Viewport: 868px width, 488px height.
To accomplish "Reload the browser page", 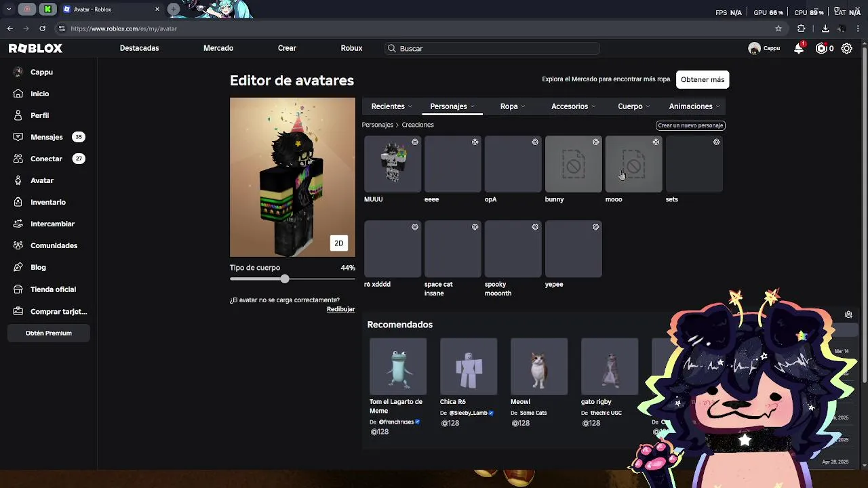I will click(42, 28).
